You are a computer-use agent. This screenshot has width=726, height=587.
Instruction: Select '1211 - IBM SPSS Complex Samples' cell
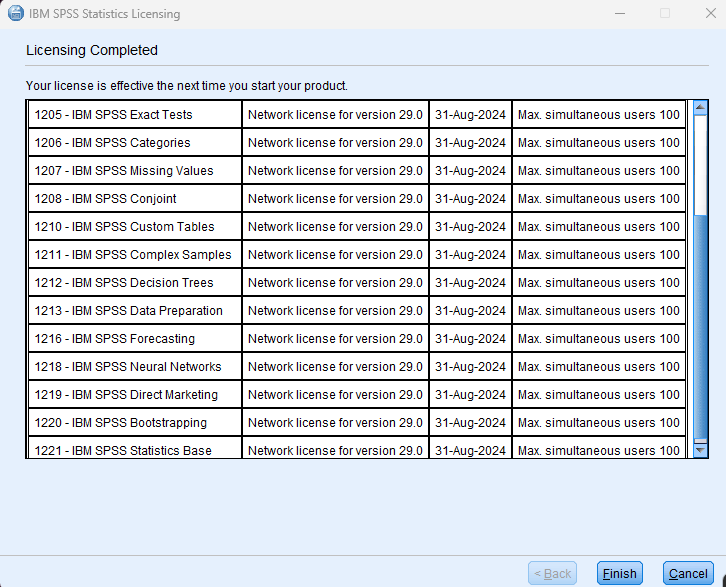135,255
